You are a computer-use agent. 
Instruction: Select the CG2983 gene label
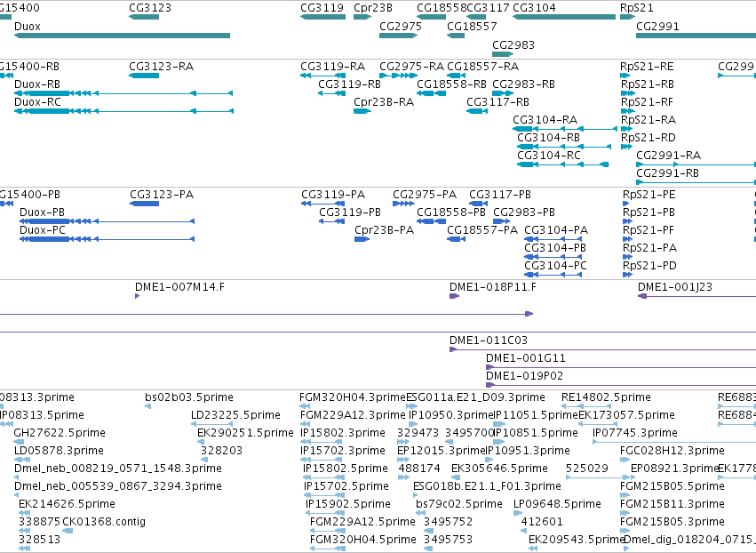click(513, 45)
